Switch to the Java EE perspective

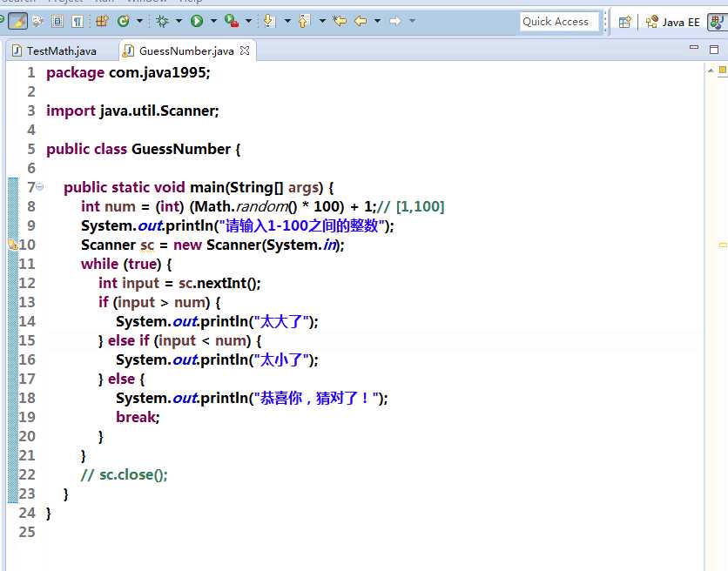coord(673,22)
